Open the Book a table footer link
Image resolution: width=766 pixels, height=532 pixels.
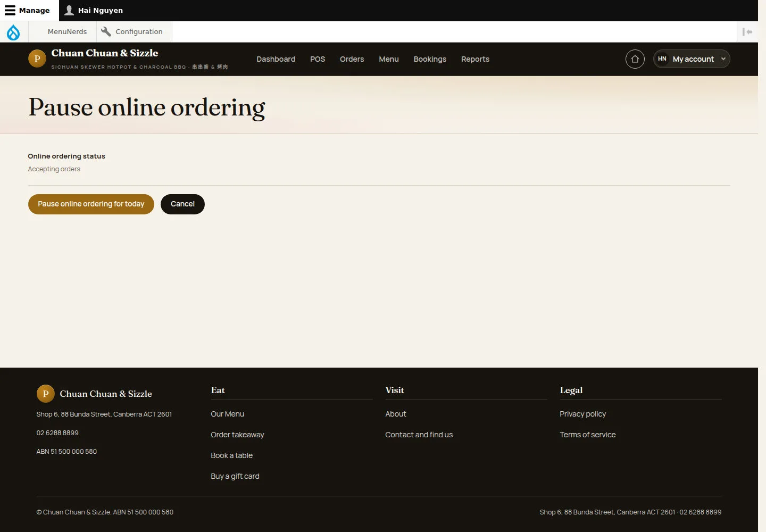pos(231,455)
